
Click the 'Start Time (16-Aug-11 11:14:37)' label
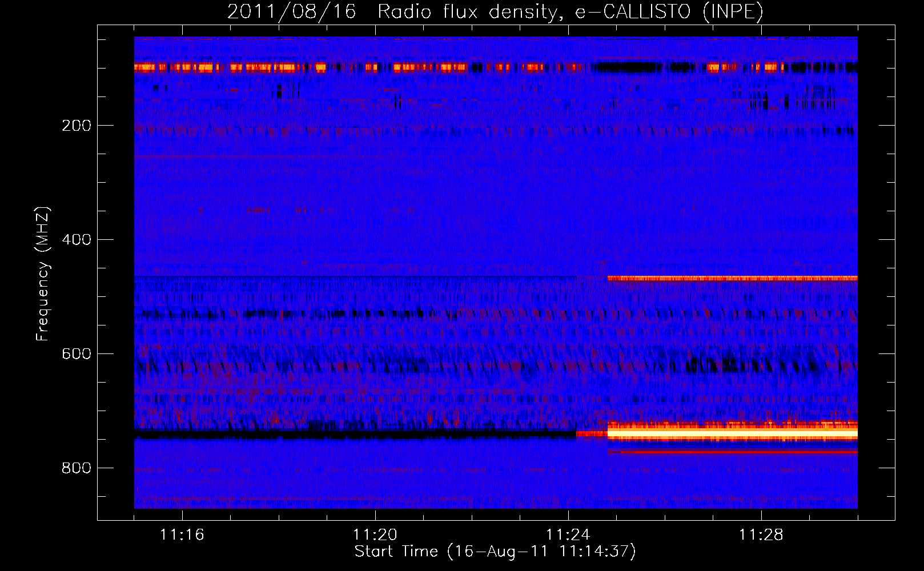pos(495,552)
